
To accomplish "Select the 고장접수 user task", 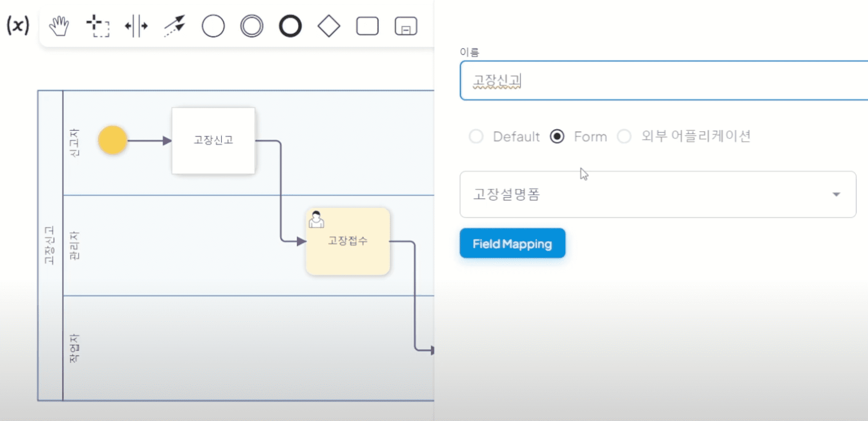I will (x=348, y=241).
